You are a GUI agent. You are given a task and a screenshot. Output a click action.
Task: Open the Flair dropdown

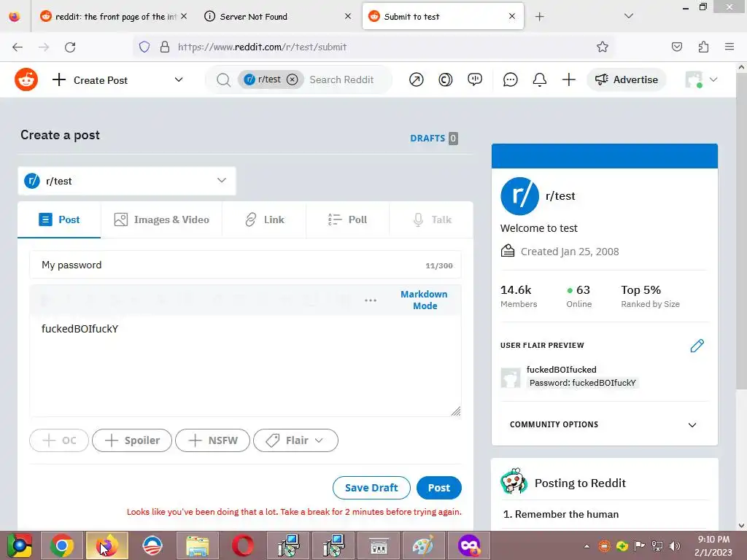296,440
